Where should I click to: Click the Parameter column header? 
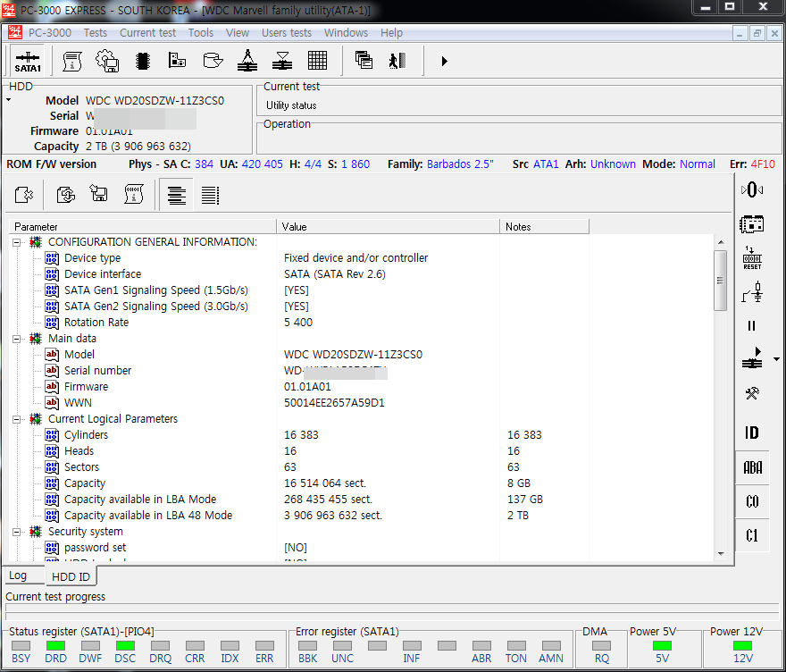pos(143,227)
